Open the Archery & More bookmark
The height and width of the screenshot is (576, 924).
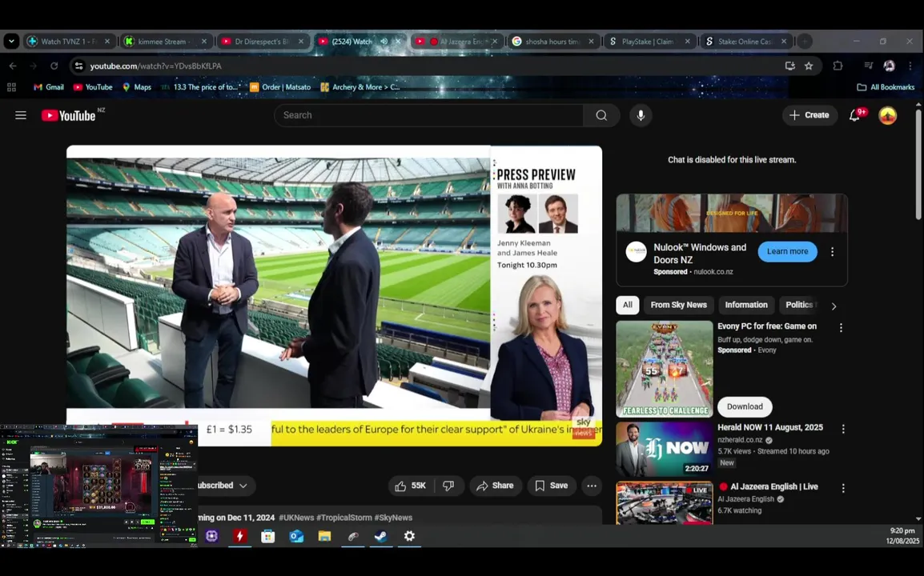click(360, 87)
